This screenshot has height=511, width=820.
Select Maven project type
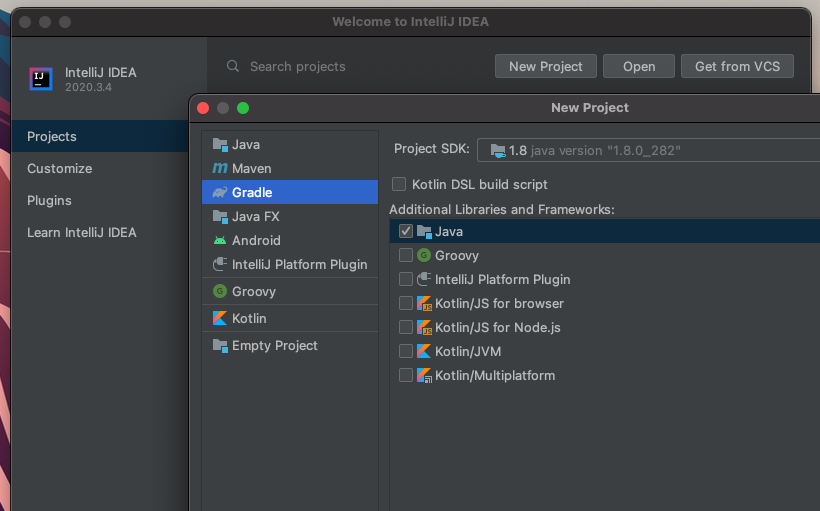(x=290, y=168)
